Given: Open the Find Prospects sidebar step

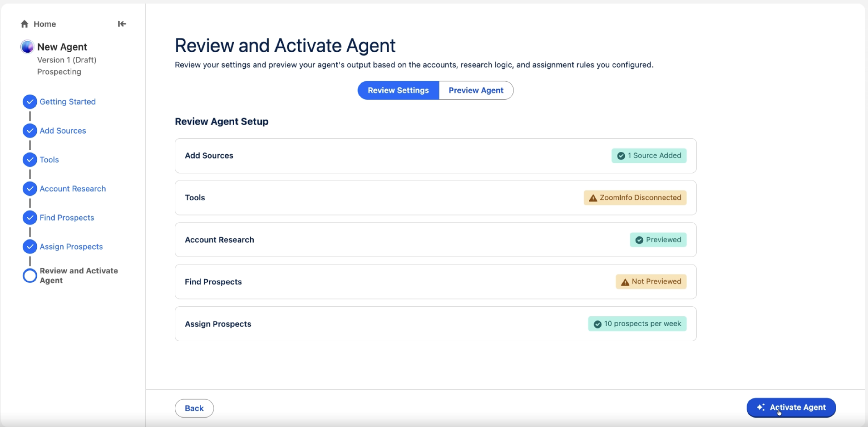Looking at the screenshot, I should (x=67, y=218).
